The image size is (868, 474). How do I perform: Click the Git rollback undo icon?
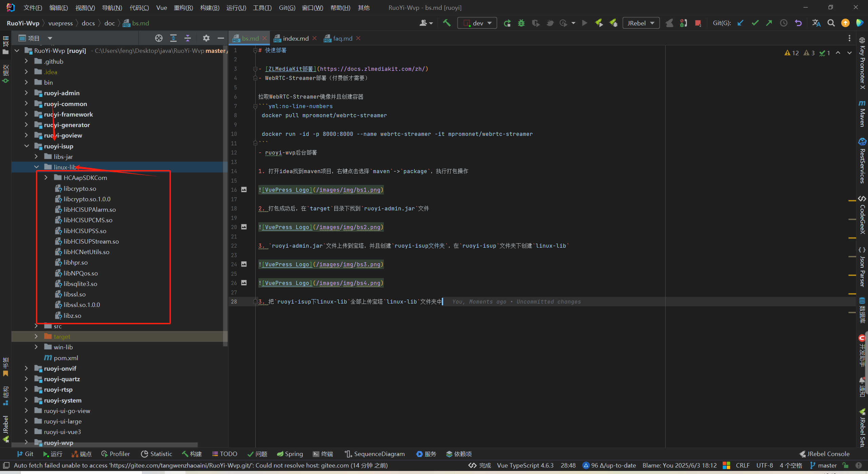798,23
